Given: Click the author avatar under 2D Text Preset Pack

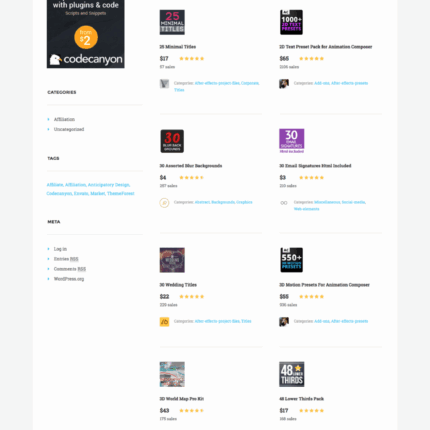Looking at the screenshot, I should tap(284, 84).
